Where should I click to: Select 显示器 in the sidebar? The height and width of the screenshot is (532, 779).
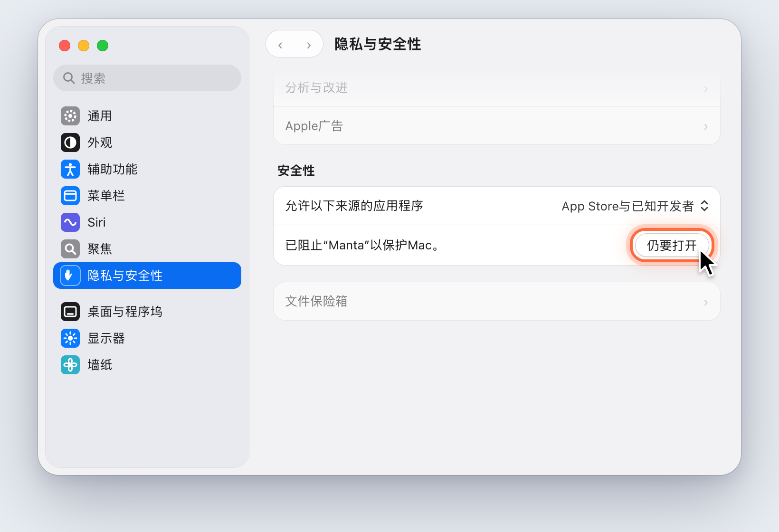point(147,338)
